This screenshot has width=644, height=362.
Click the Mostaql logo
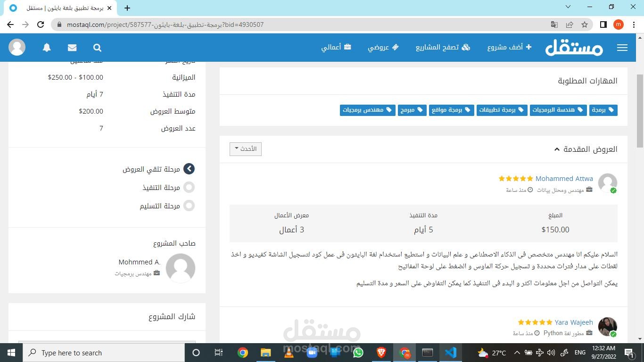[x=574, y=48]
